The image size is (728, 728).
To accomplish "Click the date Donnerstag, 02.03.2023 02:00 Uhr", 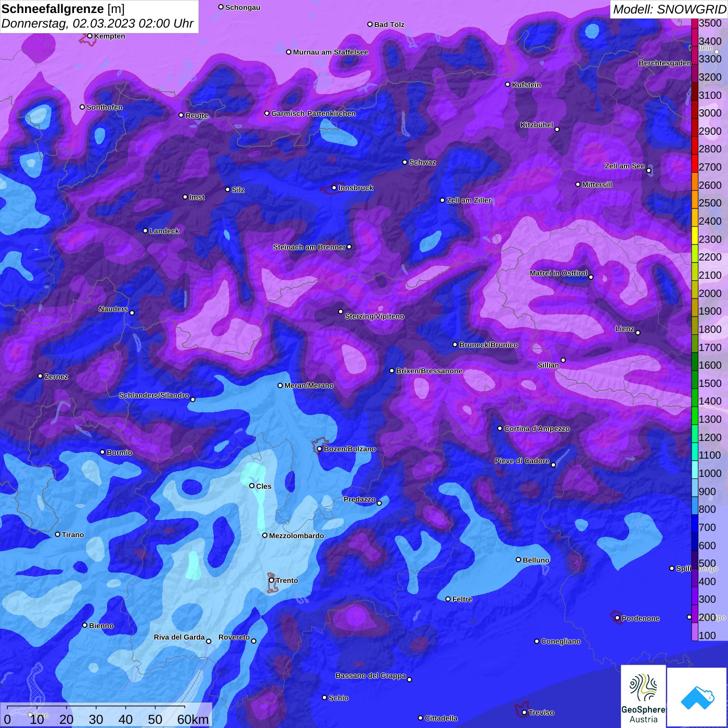I will click(x=97, y=23).
